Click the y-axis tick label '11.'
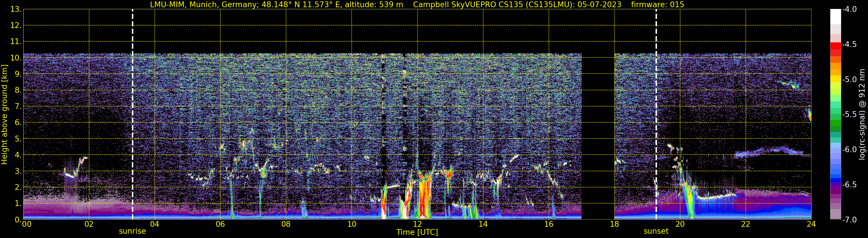868x238 pixels. [x=16, y=42]
